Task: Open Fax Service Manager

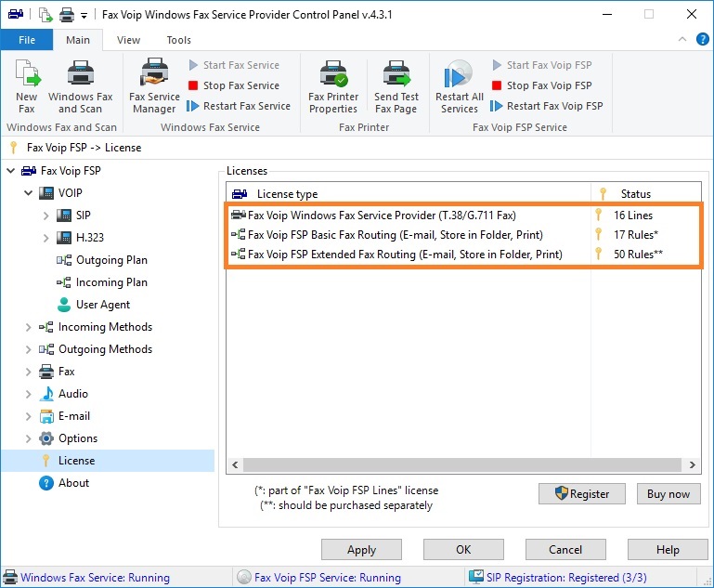Action: click(154, 86)
